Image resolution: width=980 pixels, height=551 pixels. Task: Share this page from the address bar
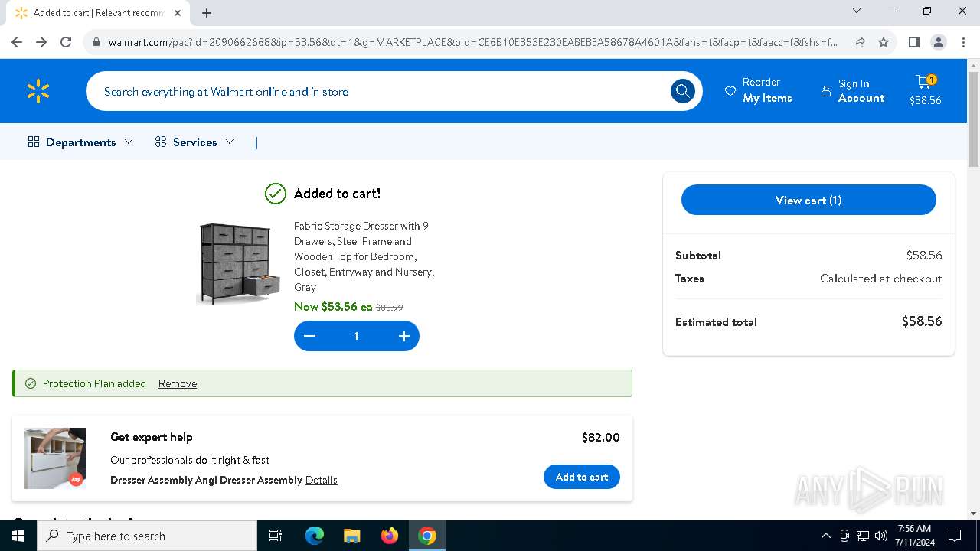[x=859, y=42]
